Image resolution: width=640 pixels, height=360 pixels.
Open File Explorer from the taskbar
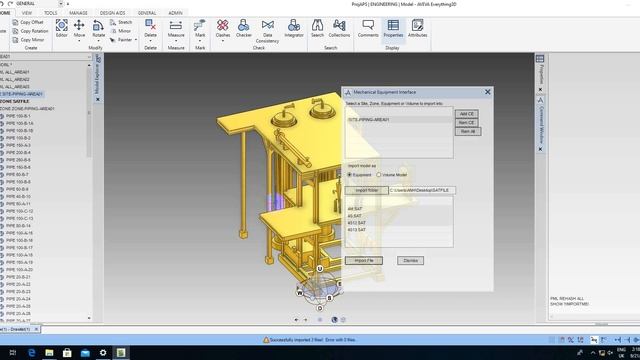point(49,353)
